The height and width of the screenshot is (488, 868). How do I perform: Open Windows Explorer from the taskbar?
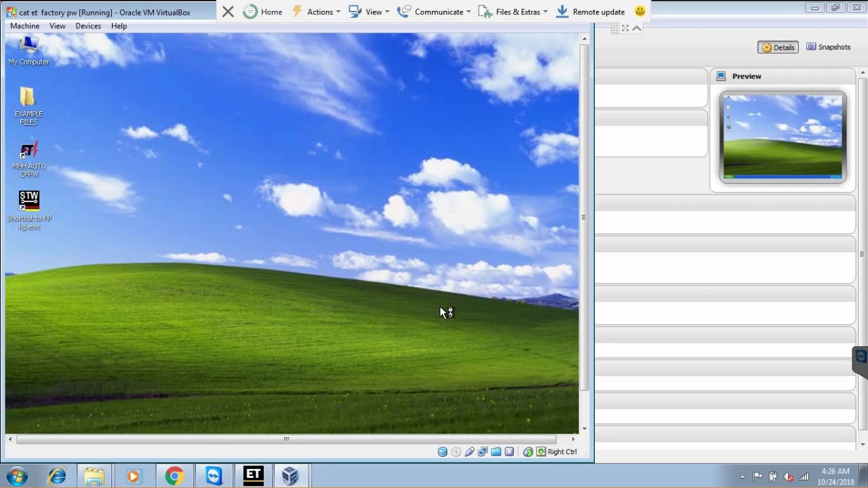(x=95, y=476)
